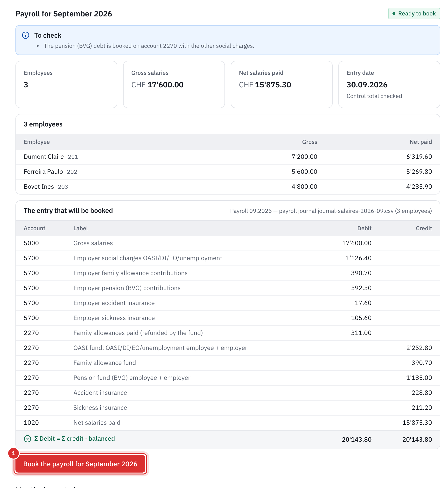448x488 pixels.
Task: Click the entry date 30.09.2026
Action: [x=367, y=85]
